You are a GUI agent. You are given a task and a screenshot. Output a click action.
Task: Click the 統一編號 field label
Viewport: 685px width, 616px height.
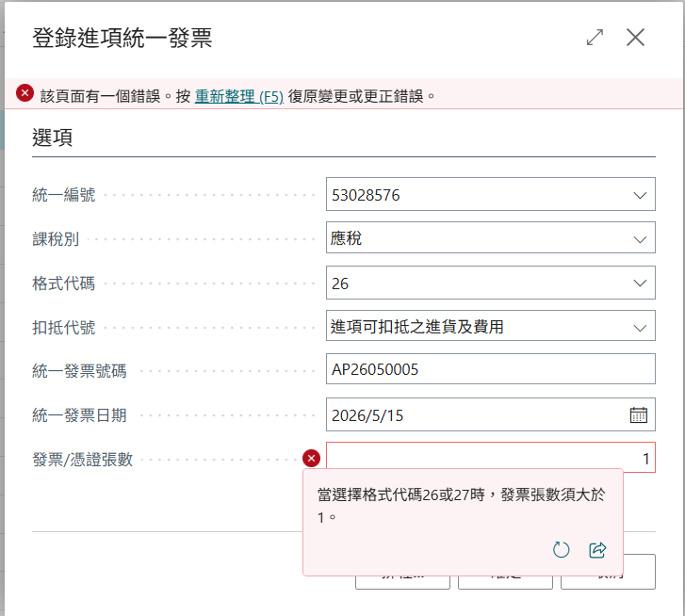click(x=64, y=195)
